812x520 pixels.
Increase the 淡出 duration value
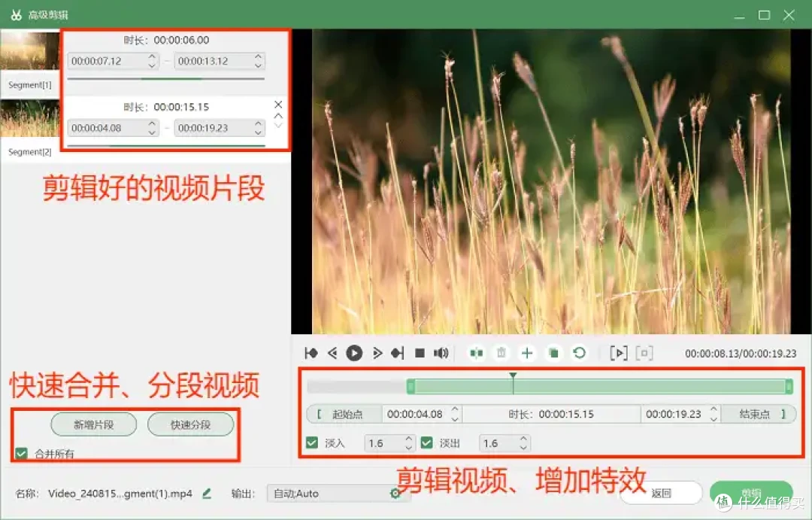point(523,439)
